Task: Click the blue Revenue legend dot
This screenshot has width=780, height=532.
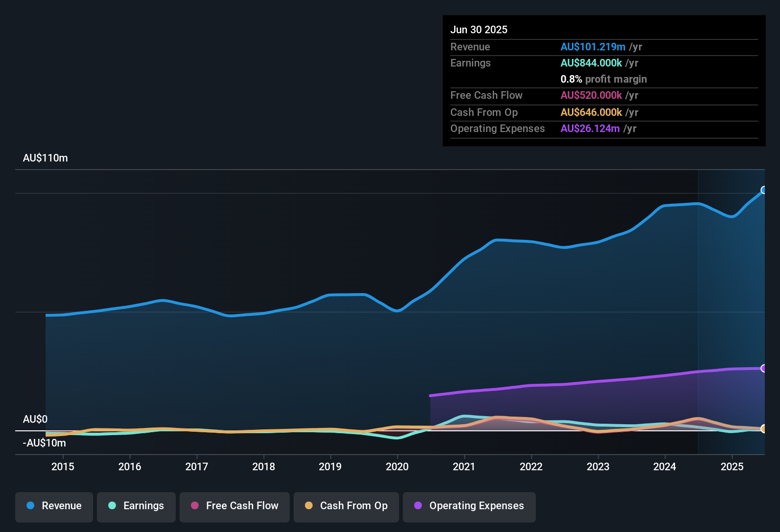Action: (x=30, y=505)
